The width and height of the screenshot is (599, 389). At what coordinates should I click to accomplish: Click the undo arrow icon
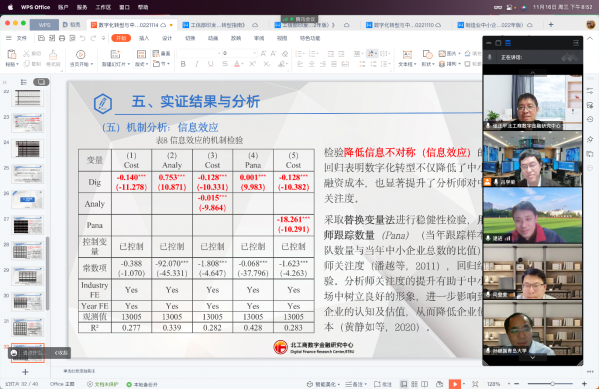click(83, 38)
